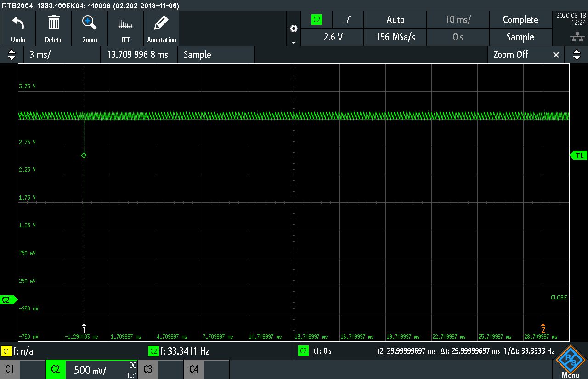
Task: Click the cursor 1 diamond on the waveform
Action: (84, 155)
